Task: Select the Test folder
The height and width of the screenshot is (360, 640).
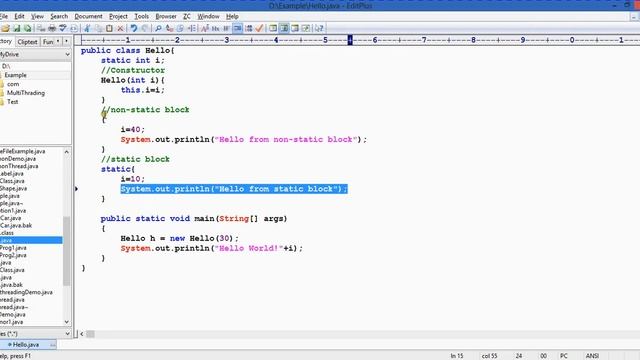Action: pyautogui.click(x=12, y=102)
